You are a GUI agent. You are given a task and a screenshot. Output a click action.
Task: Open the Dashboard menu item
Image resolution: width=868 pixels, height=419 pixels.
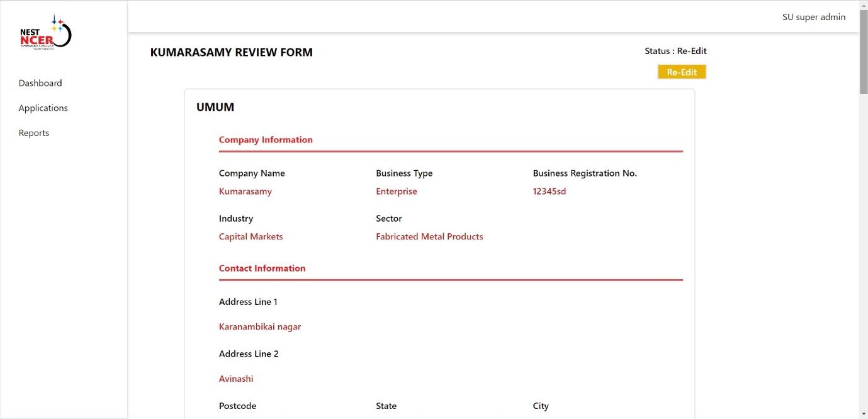tap(40, 83)
